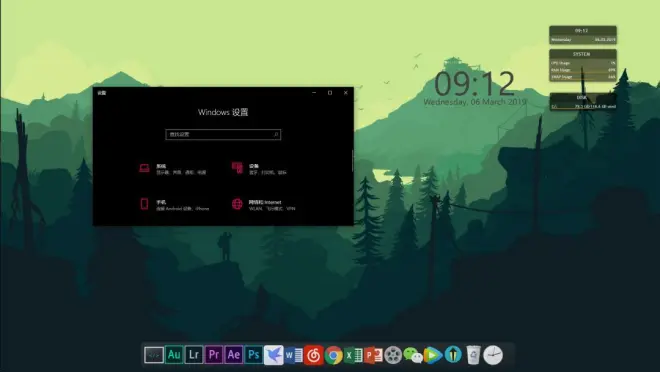The height and width of the screenshot is (372, 660).
Task: Click the magnifier icon in settings search
Action: click(x=276, y=135)
